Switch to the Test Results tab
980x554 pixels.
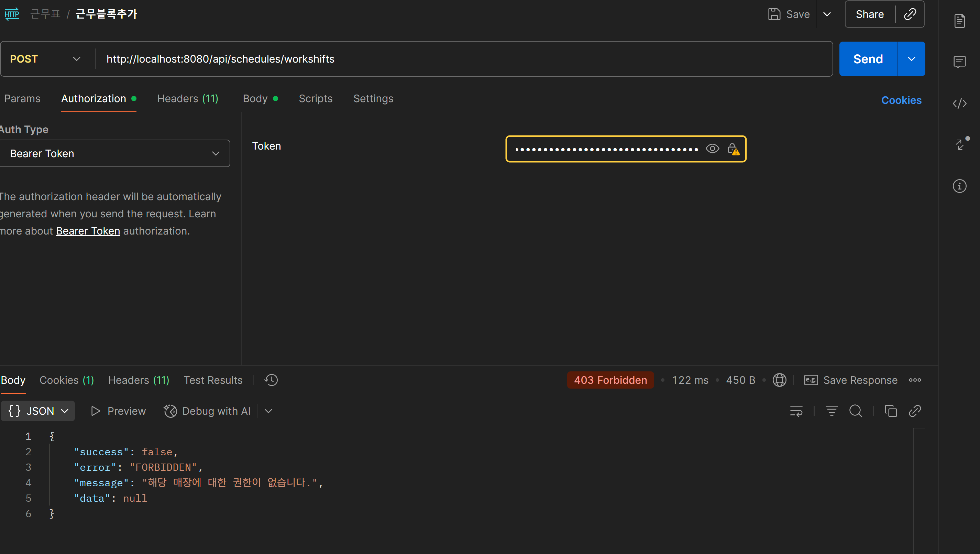(x=213, y=380)
